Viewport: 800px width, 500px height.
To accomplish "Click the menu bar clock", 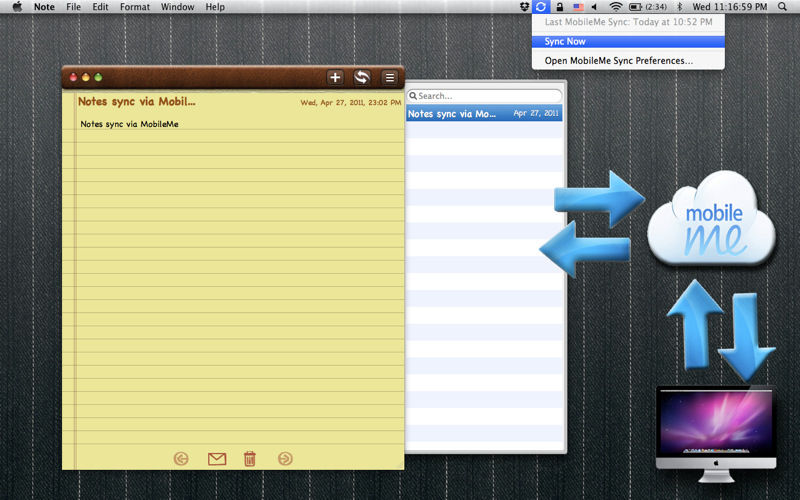I will (730, 7).
